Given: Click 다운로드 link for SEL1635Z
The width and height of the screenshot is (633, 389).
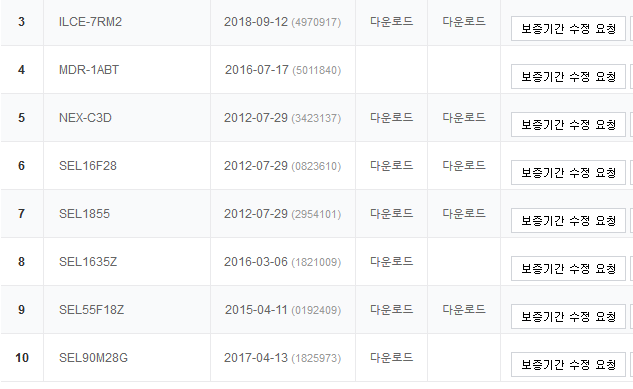Looking at the screenshot, I should (391, 261).
